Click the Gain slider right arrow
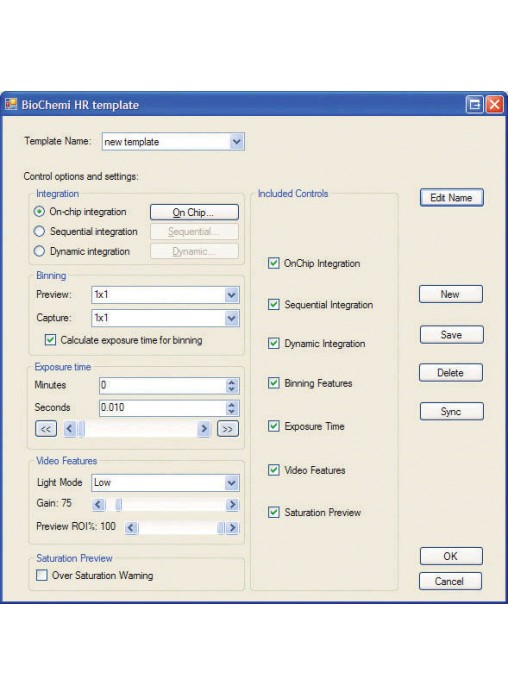 232,505
